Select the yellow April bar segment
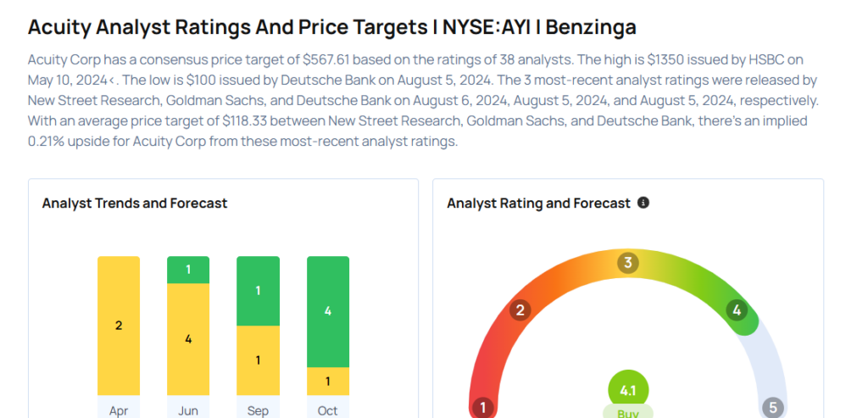868x418 pixels. (119, 326)
